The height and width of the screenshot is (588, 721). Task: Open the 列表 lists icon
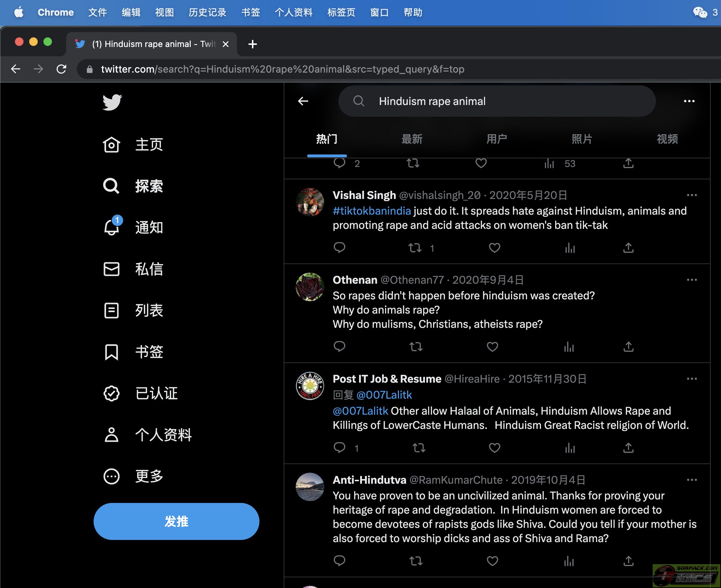tap(111, 310)
